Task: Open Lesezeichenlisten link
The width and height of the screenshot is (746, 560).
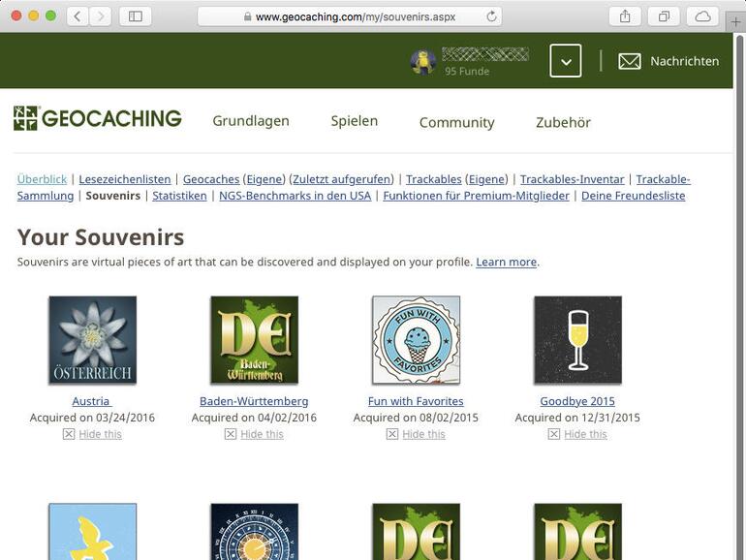Action: 125,179
